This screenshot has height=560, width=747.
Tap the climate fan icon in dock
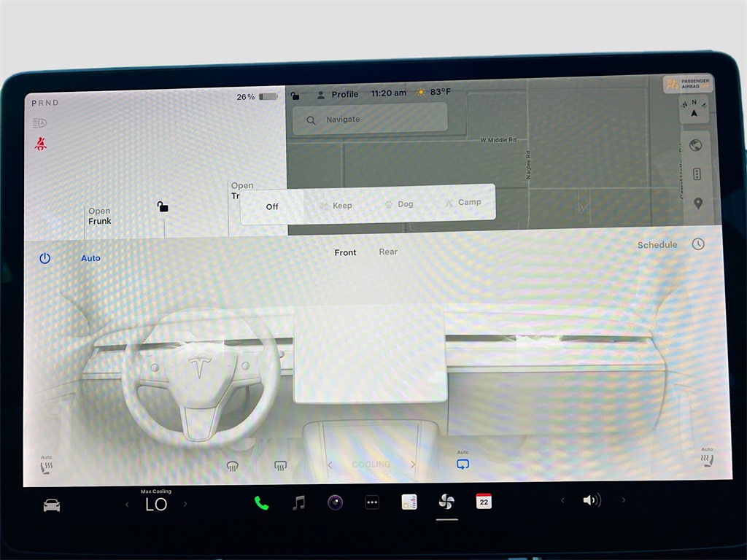point(446,502)
